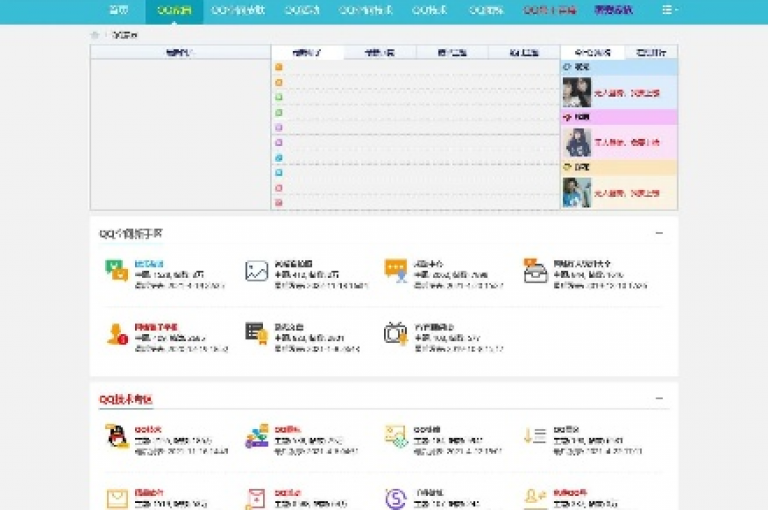Image resolution: width=768 pixels, height=510 pixels.
Task: Click the red forum title beside the yellow envelope icon
Action: point(149,492)
